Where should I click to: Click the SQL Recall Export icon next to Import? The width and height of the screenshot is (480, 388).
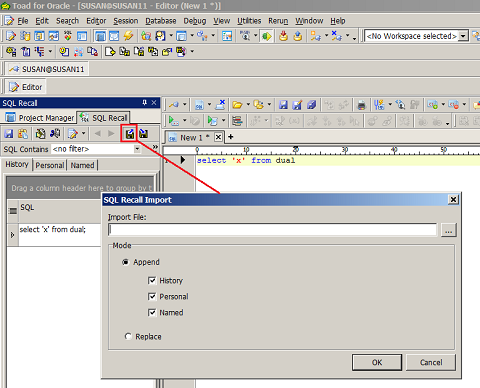click(144, 134)
